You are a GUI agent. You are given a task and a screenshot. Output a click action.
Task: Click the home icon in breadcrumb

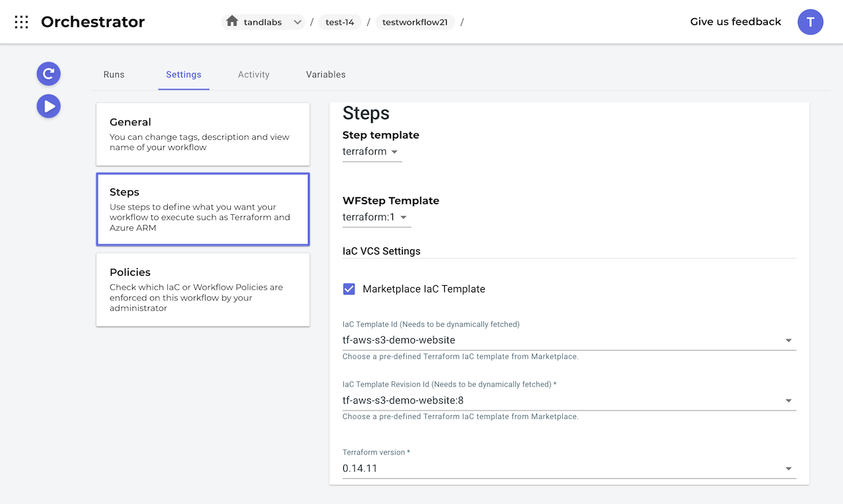click(232, 21)
